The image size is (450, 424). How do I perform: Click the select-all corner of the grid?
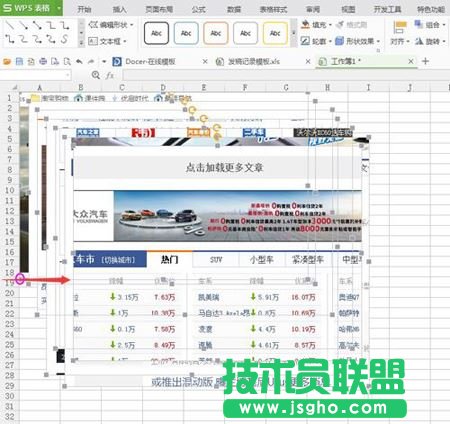(14, 88)
